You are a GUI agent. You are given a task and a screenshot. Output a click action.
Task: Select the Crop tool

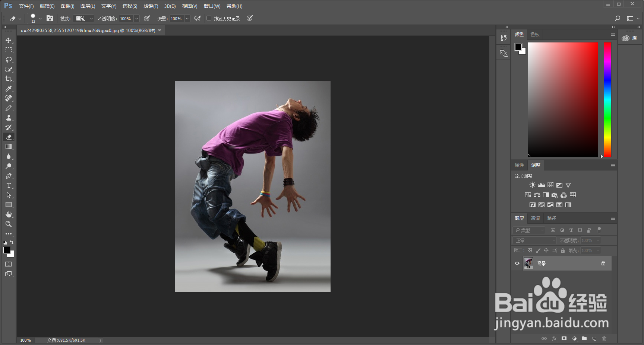9,79
